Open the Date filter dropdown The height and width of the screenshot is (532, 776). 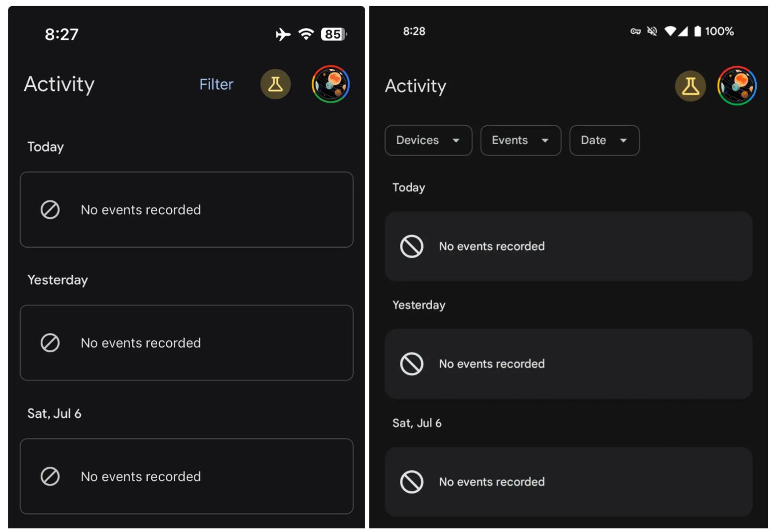(x=604, y=140)
